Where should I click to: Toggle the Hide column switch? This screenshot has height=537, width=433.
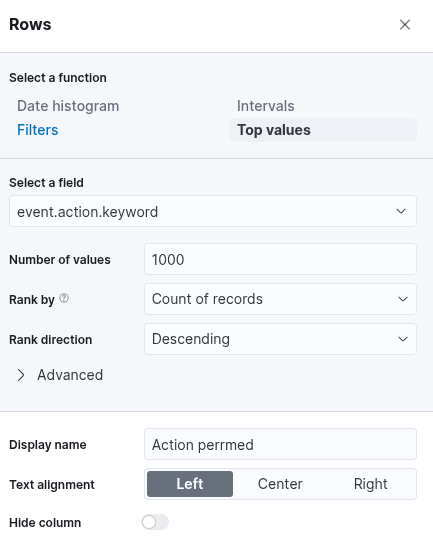[155, 522]
